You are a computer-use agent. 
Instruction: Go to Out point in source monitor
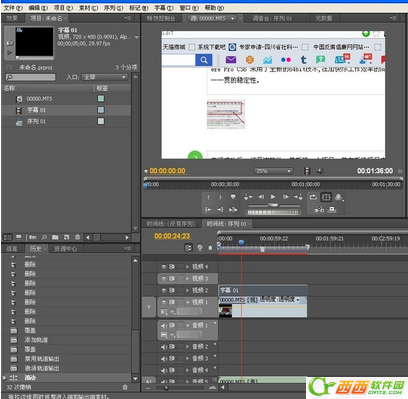pyautogui.click(x=220, y=209)
